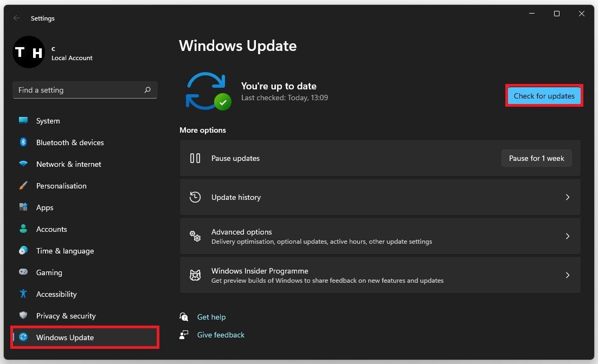Click the Give feedback person icon
The height and width of the screenshot is (364, 598).
click(184, 335)
